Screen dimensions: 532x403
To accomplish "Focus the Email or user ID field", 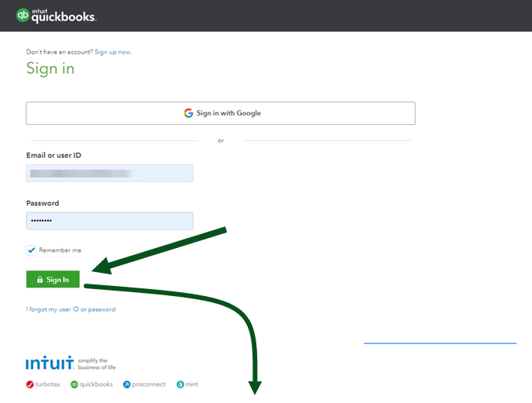I will click(110, 173).
